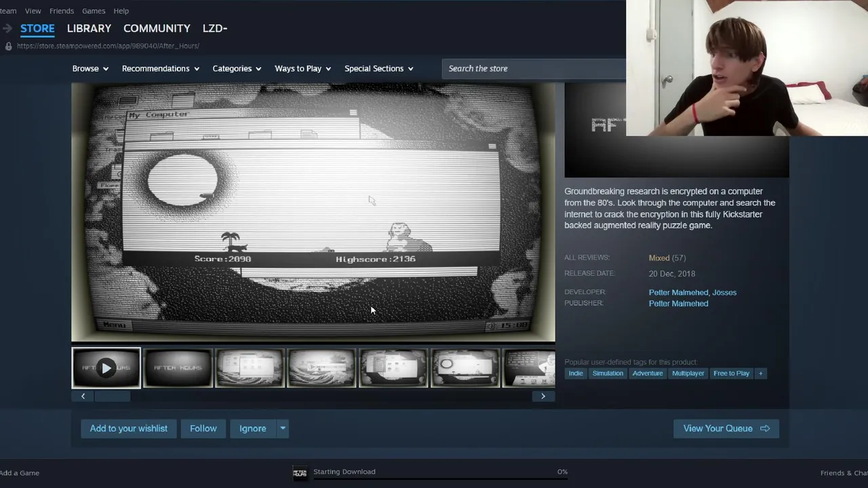Image resolution: width=868 pixels, height=488 pixels.
Task: Select the third screenshot thumbnail
Action: click(250, 368)
